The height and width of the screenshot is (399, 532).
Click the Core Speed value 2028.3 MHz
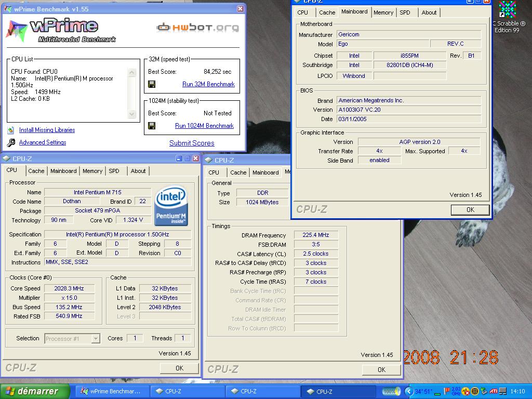tap(69, 288)
